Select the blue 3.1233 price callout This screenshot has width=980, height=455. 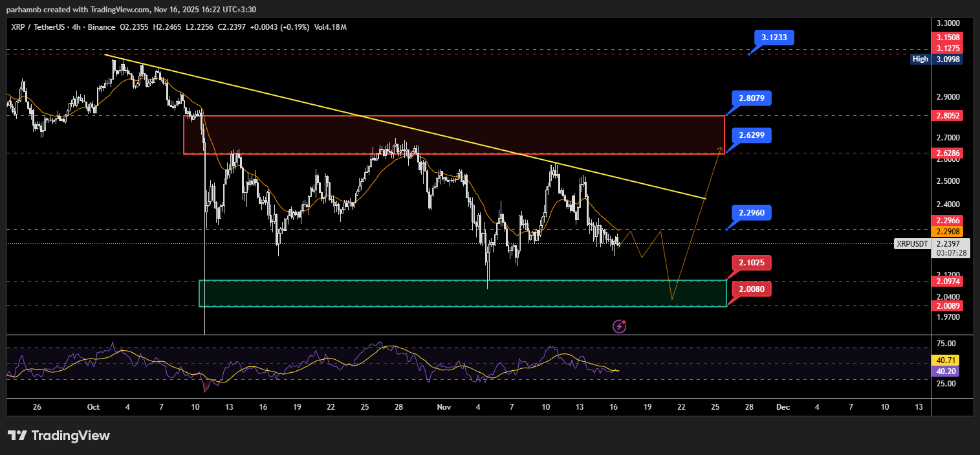[774, 38]
